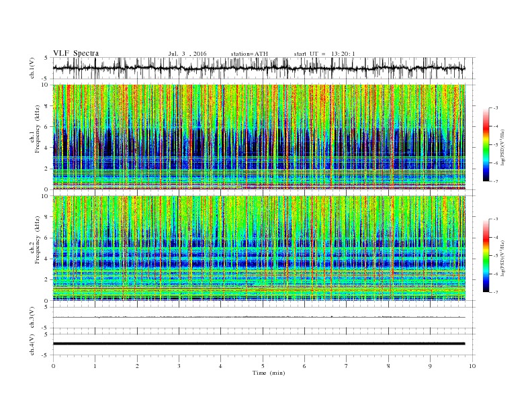
Task: Click the 'Time (min)' axis label
Action: coord(269,373)
